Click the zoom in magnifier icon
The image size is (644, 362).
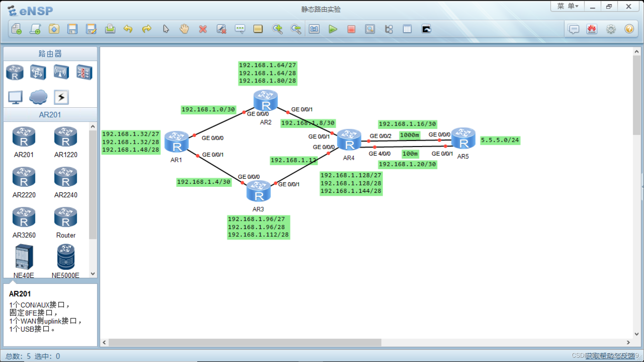coord(277,29)
